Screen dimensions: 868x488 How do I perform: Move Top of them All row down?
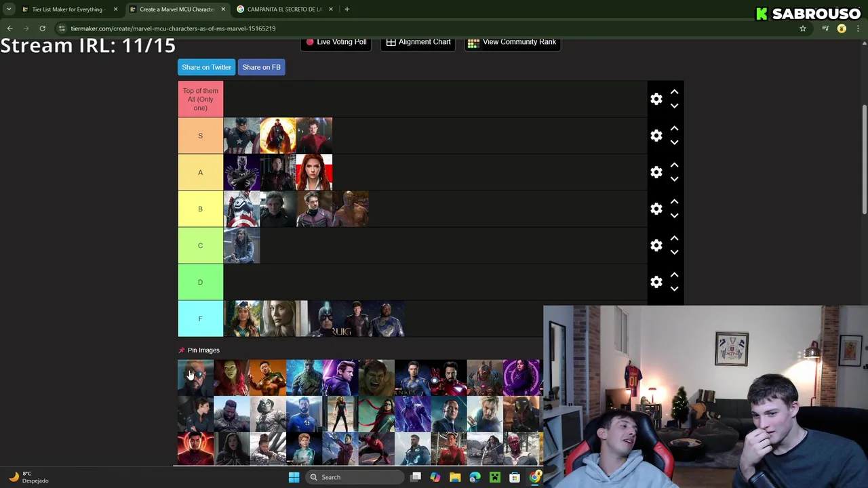pyautogui.click(x=674, y=106)
